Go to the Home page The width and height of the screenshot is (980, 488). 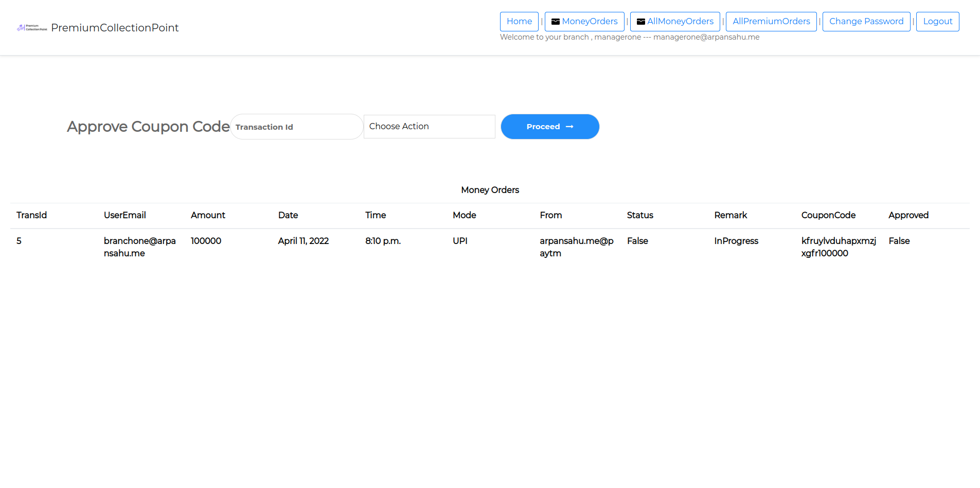point(519,22)
